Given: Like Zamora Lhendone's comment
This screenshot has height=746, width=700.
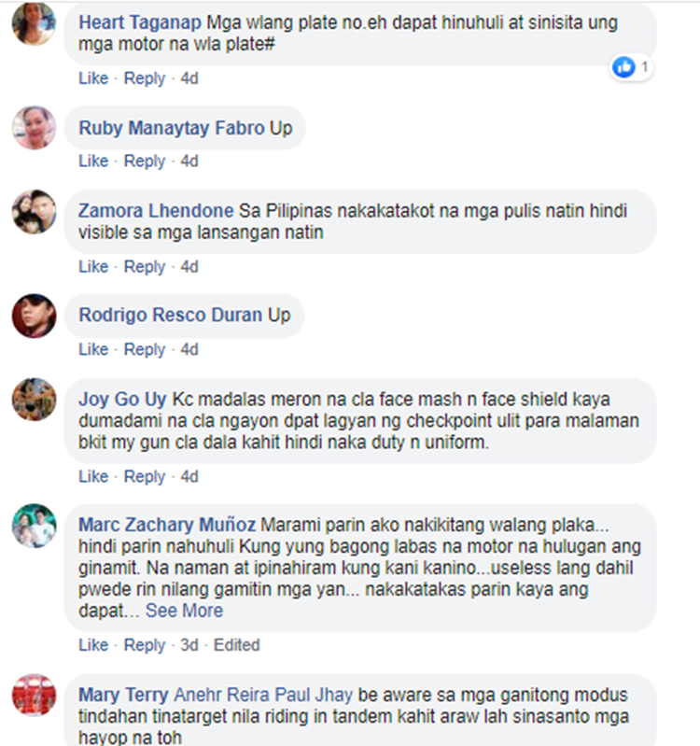Looking at the screenshot, I should [x=93, y=266].
